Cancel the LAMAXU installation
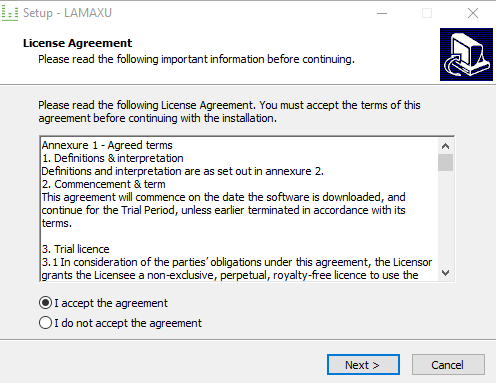Image resolution: width=496 pixels, height=383 pixels. coord(448,365)
